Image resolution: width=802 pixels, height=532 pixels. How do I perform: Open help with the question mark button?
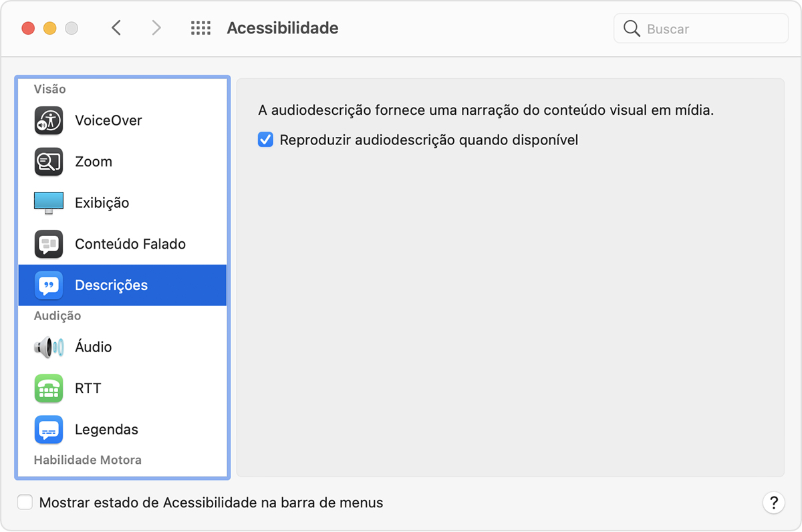773,503
